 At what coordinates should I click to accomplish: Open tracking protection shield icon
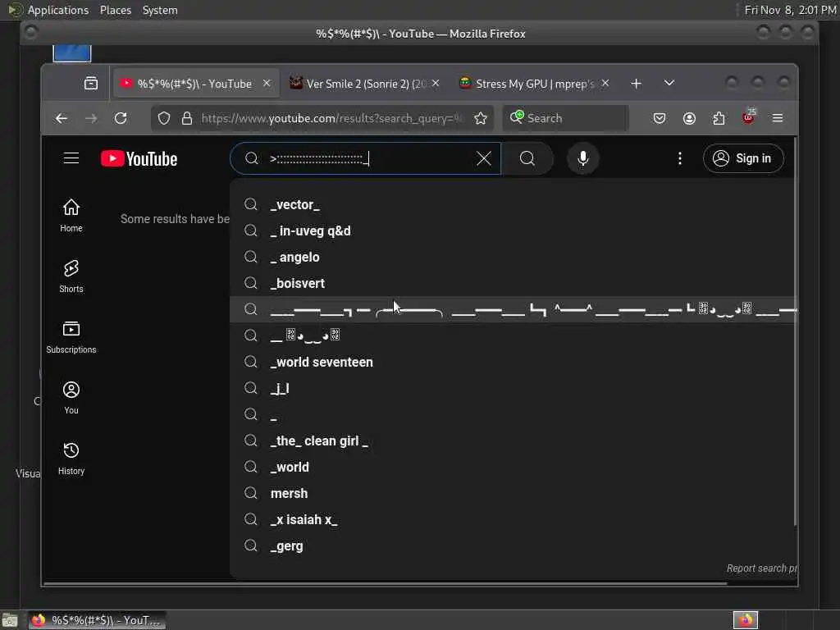[164, 118]
